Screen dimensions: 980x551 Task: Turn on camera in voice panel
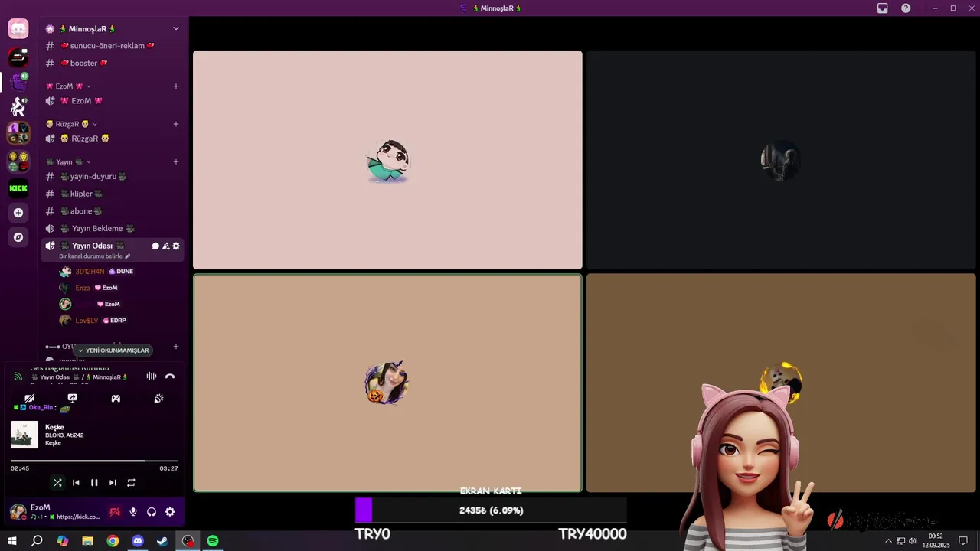click(x=30, y=398)
